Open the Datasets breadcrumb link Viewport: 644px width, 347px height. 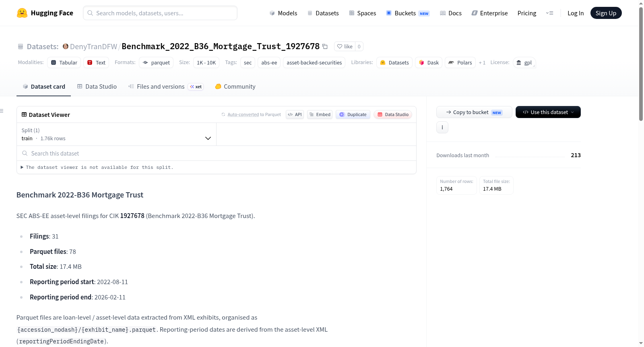42,46
